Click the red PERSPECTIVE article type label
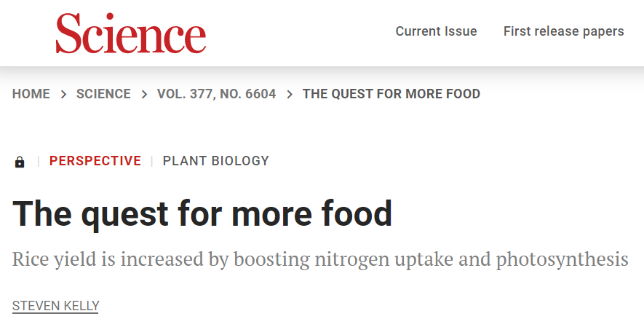Screen dimensions: 644x327 click(95, 161)
